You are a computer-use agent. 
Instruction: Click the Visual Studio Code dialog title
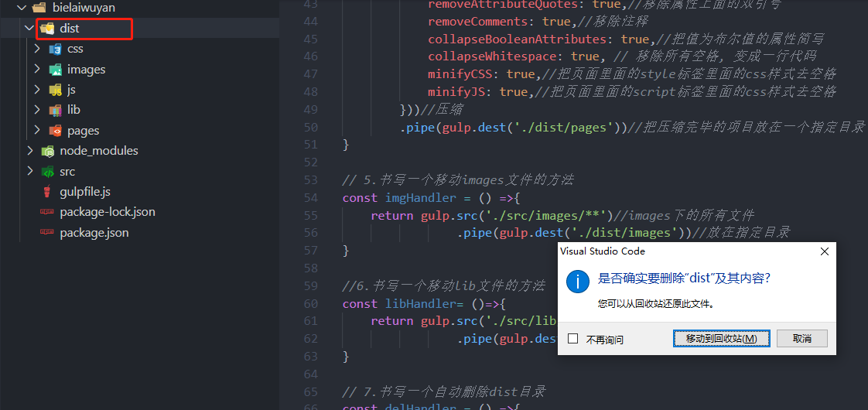603,251
